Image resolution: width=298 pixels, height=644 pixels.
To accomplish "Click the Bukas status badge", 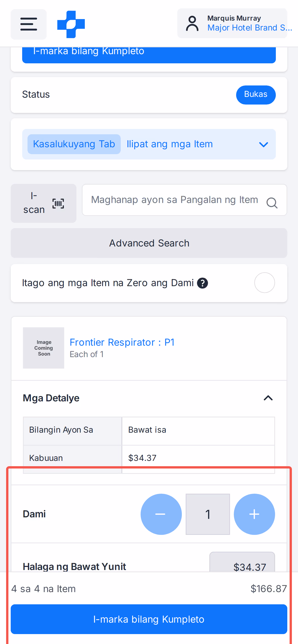I will [x=256, y=95].
